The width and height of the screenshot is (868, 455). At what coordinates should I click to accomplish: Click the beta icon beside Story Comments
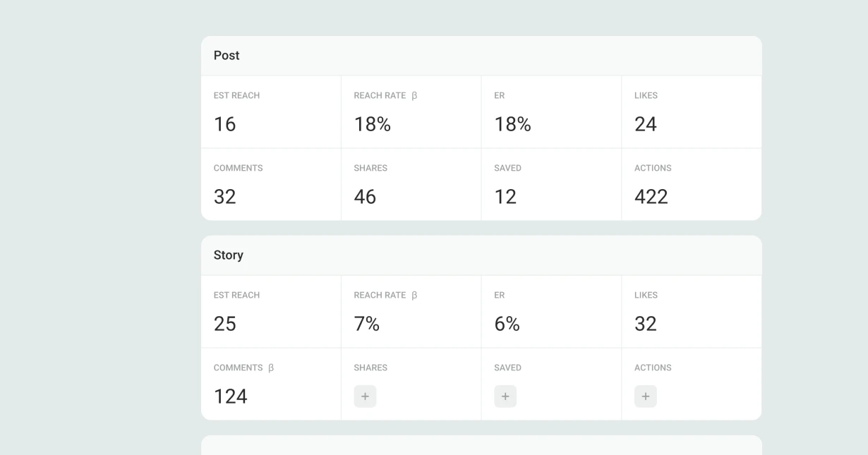pos(271,368)
